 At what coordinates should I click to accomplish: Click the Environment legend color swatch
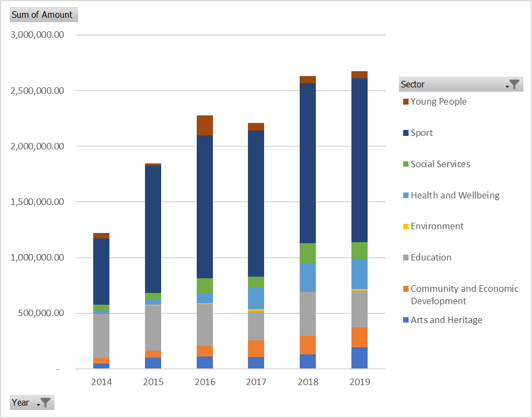pos(406,226)
